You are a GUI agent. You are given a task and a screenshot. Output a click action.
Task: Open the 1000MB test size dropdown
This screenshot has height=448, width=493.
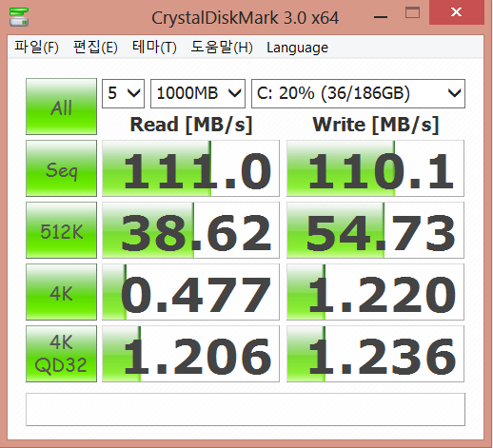[198, 93]
